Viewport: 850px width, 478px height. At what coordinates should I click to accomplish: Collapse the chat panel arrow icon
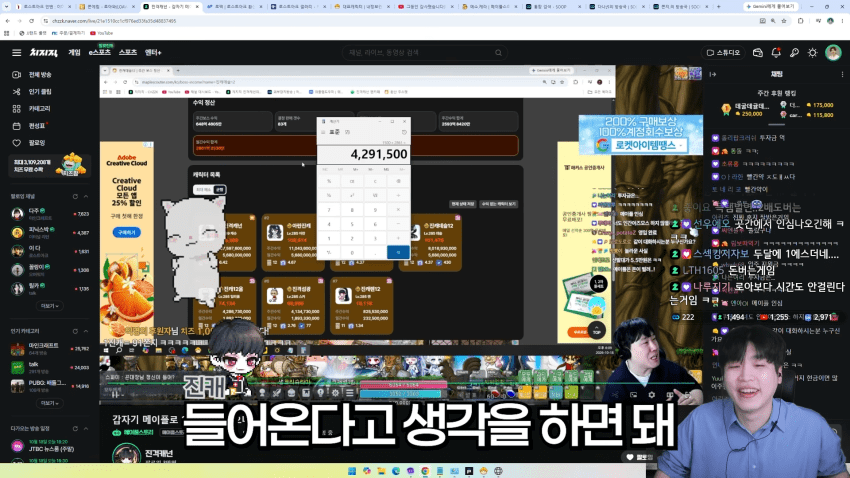(x=713, y=74)
